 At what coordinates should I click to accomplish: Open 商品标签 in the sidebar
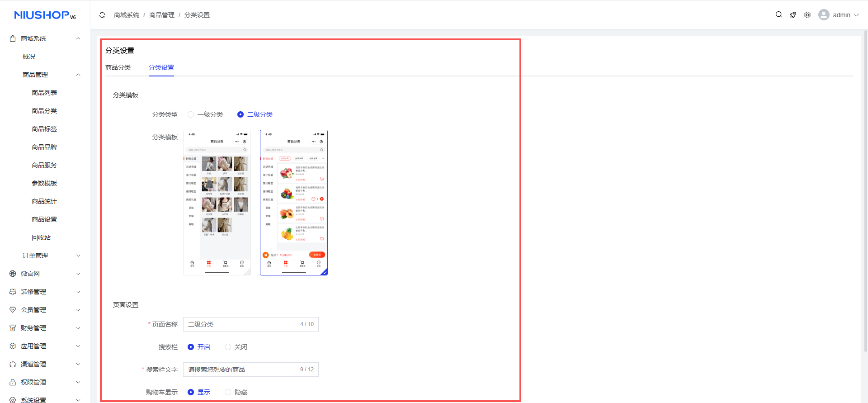(44, 129)
